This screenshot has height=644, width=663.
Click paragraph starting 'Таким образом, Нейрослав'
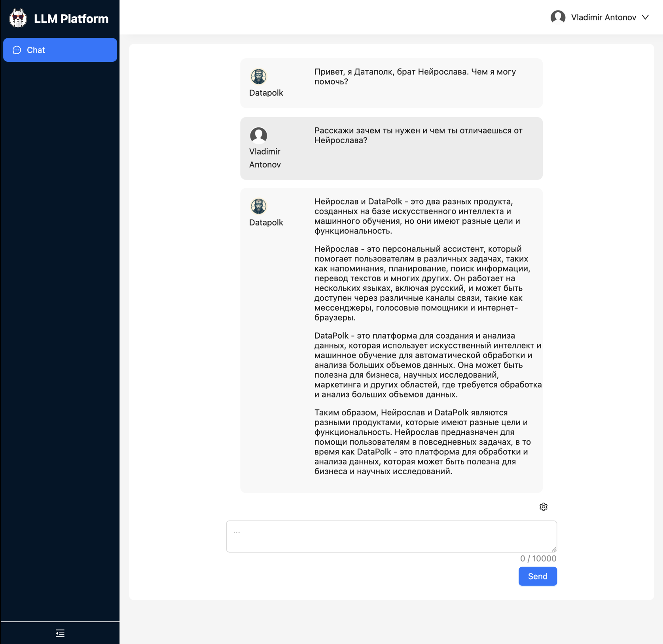(x=422, y=442)
